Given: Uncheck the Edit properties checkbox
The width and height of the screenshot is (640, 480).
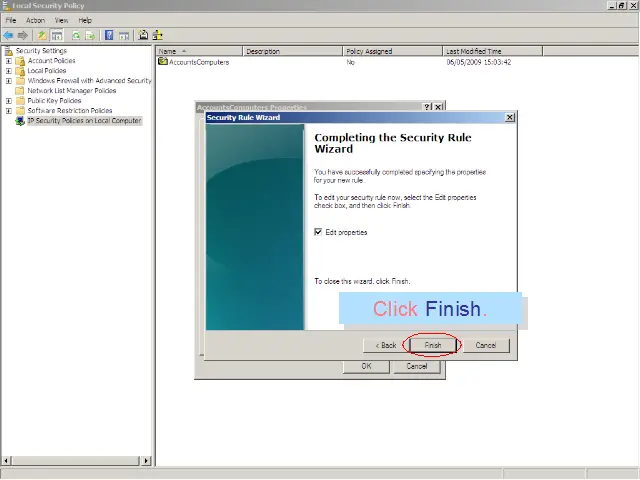Looking at the screenshot, I should point(319,232).
